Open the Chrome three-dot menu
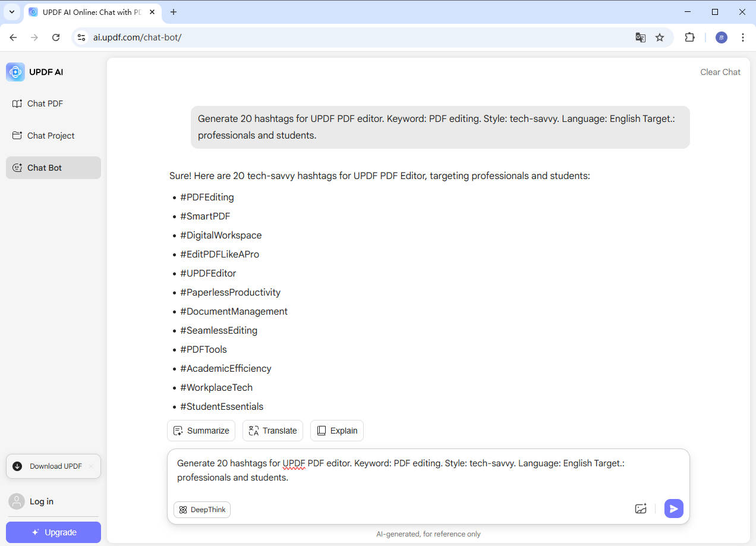This screenshot has width=756, height=546. coord(743,37)
